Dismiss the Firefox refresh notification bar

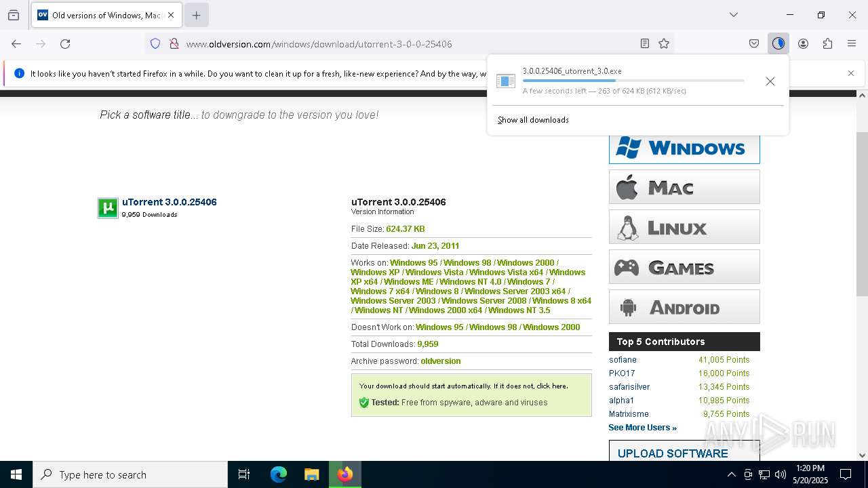[x=851, y=73]
